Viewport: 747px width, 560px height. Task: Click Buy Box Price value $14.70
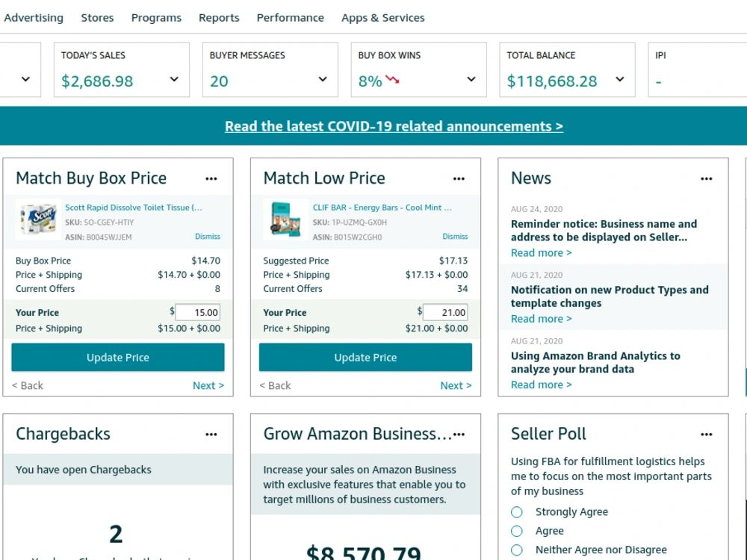(x=206, y=261)
